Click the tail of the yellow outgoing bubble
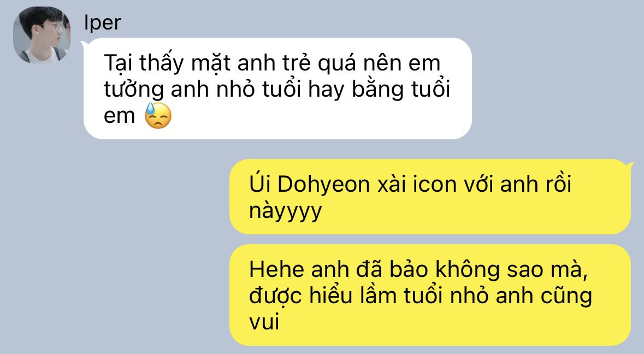Image resolution: width=644 pixels, height=354 pixels. tap(630, 164)
